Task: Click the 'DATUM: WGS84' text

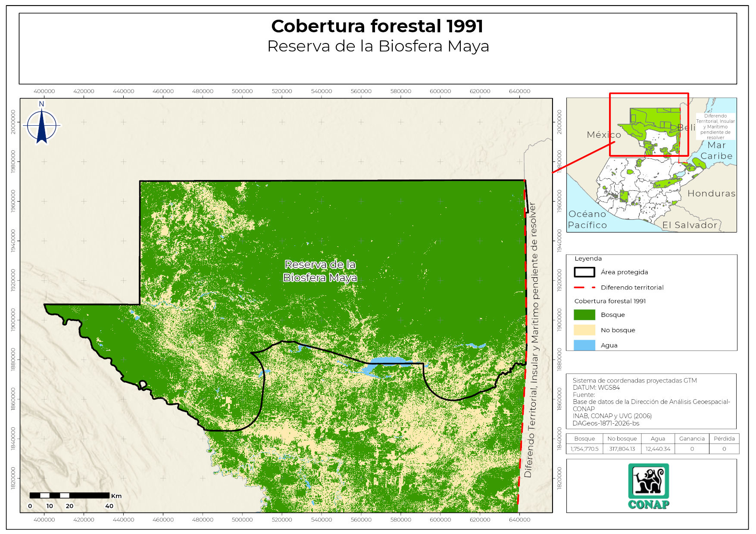Action: pos(596,388)
